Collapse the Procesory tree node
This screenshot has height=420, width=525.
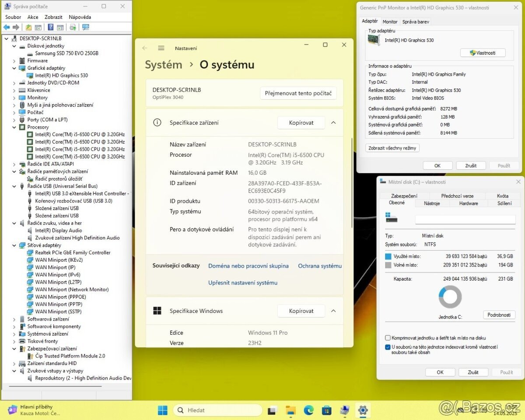14,127
